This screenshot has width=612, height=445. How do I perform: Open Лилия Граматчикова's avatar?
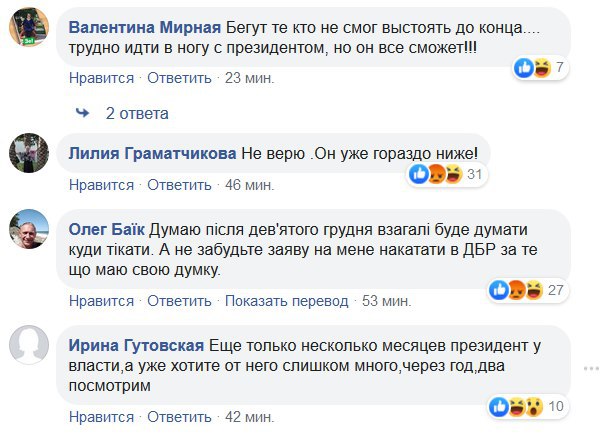30,155
